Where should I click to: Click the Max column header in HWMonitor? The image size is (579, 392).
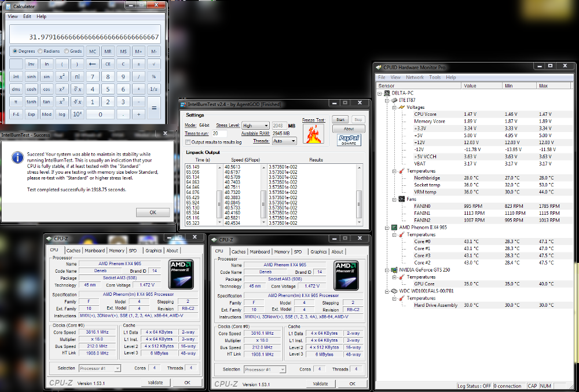(x=553, y=86)
